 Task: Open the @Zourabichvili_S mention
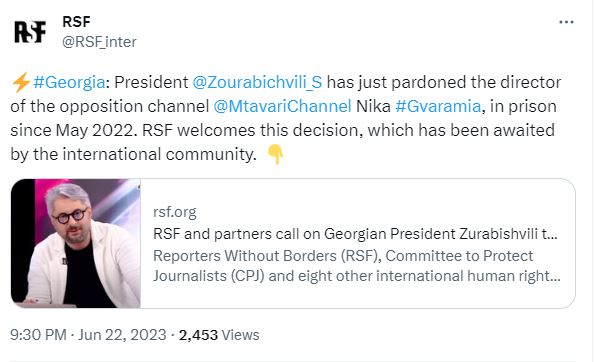coord(257,82)
